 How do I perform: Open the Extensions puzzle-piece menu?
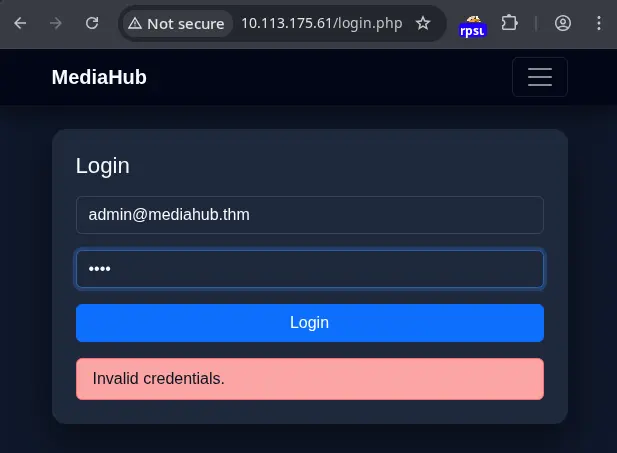(509, 23)
